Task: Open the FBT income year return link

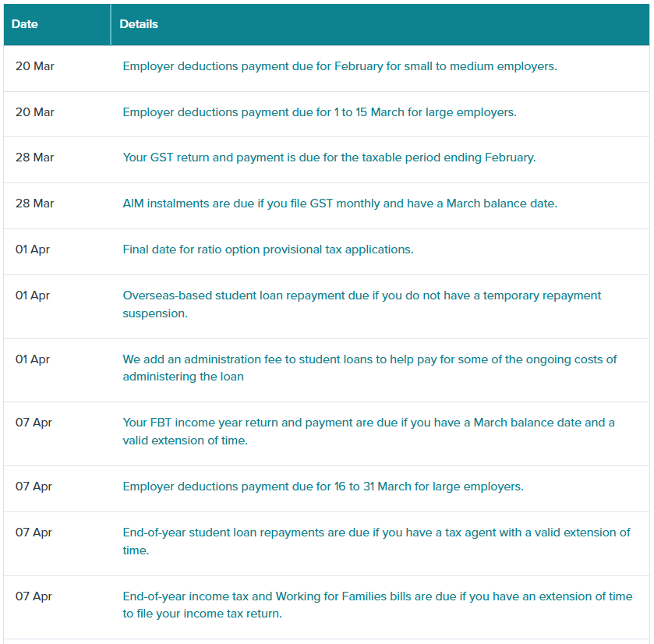Action: (x=368, y=423)
